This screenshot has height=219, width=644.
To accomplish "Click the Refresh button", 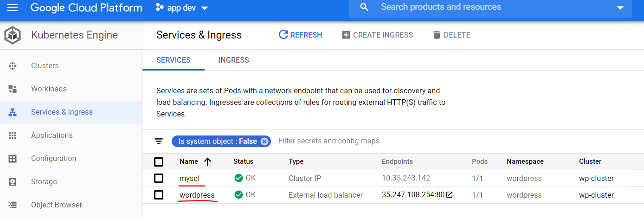I will (x=300, y=35).
